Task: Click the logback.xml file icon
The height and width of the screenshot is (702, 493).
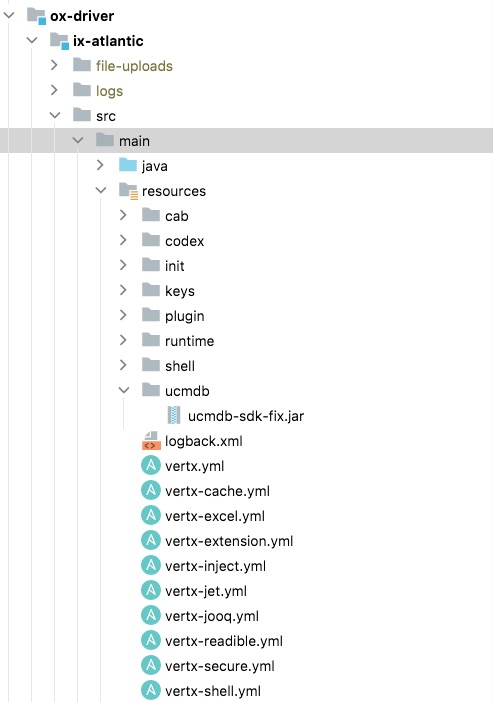Action: coord(151,441)
